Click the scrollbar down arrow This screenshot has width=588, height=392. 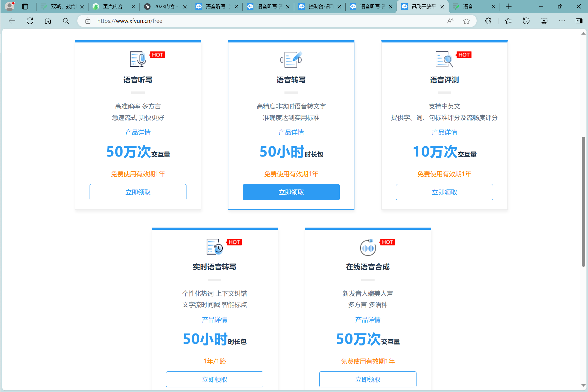(583, 385)
